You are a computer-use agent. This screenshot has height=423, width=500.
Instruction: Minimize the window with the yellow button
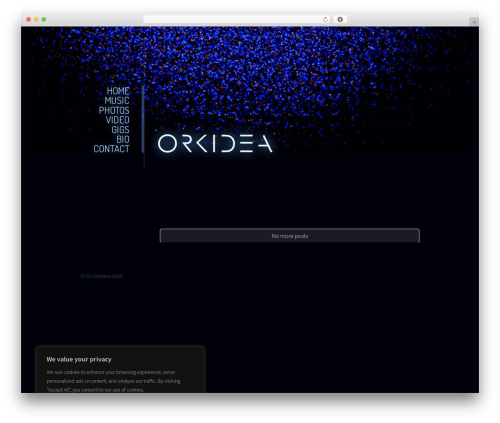tap(36, 19)
